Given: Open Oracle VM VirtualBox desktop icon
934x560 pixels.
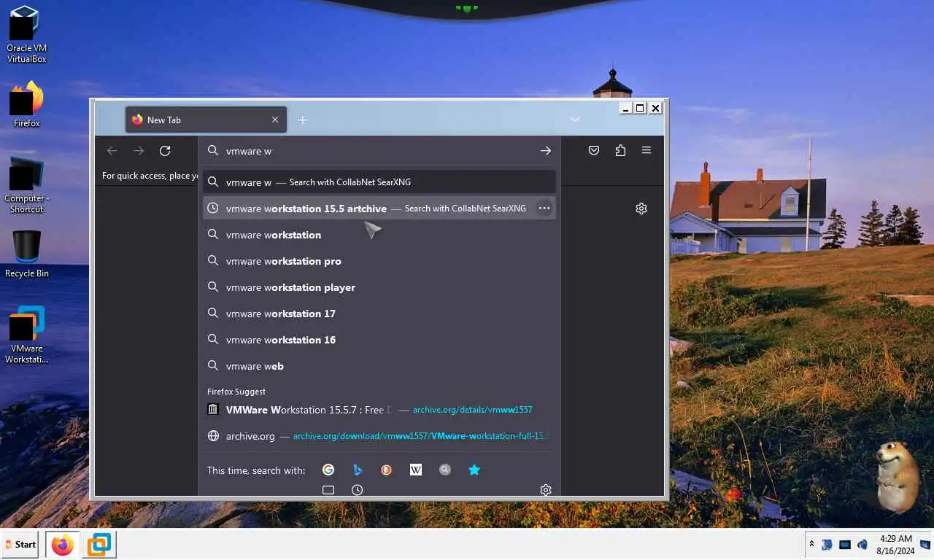Looking at the screenshot, I should (x=26, y=34).
